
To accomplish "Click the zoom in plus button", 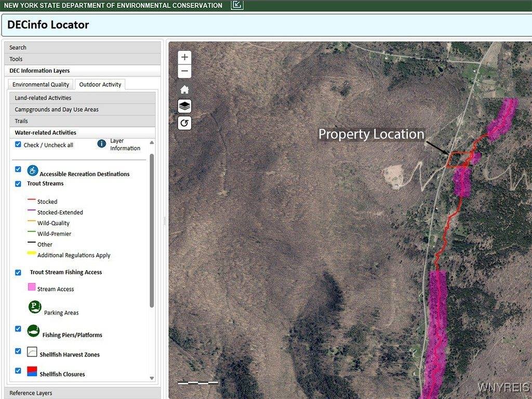I will pos(184,57).
